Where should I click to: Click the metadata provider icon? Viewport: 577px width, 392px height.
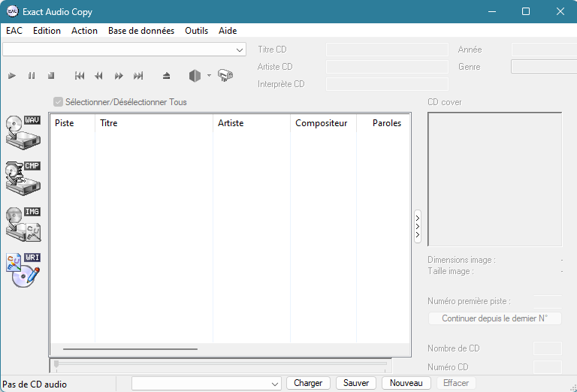point(195,76)
